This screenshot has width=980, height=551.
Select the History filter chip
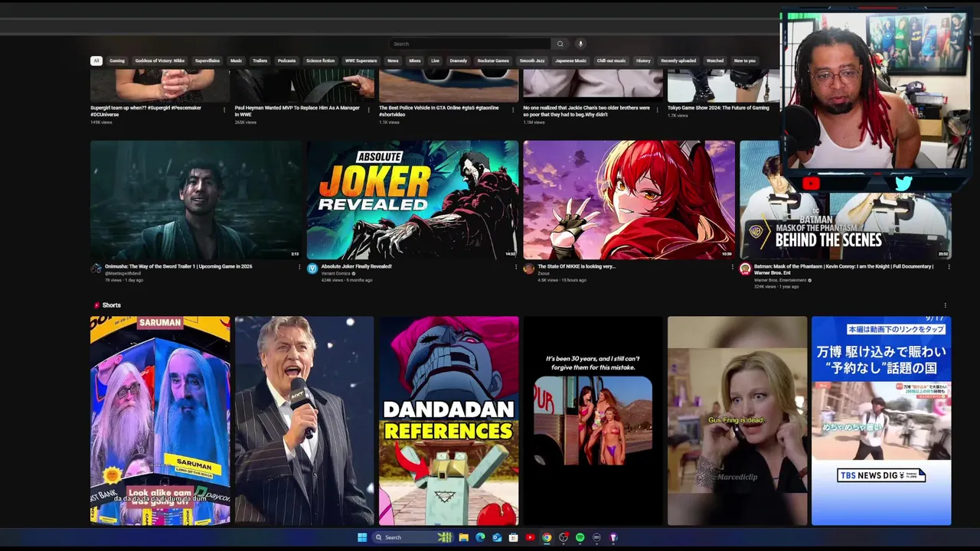tap(643, 60)
